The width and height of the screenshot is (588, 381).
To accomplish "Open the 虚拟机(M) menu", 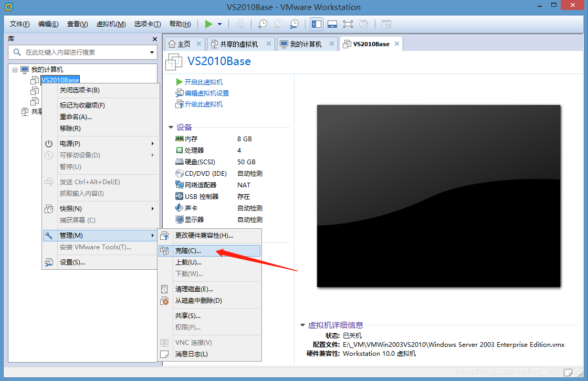I will click(x=111, y=24).
